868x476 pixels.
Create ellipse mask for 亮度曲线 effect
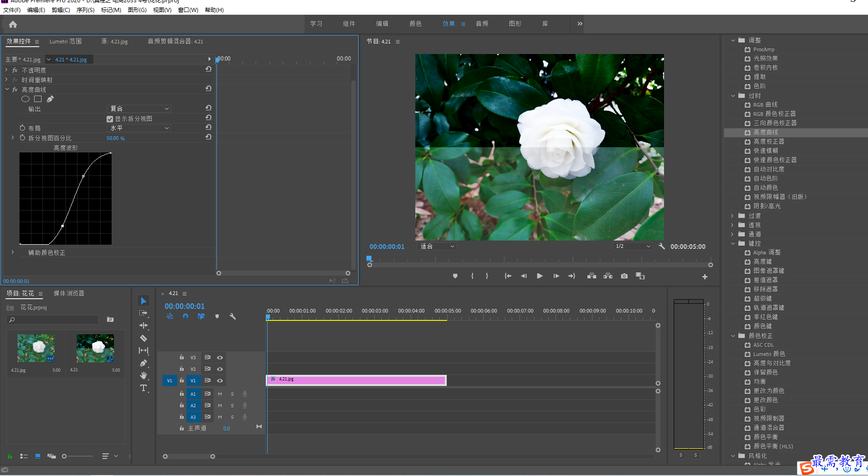tap(25, 99)
